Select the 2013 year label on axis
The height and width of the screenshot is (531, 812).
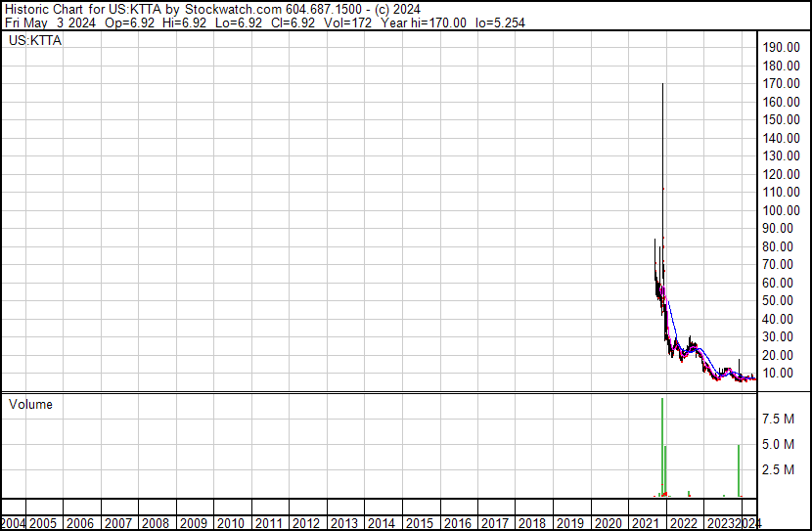343,523
